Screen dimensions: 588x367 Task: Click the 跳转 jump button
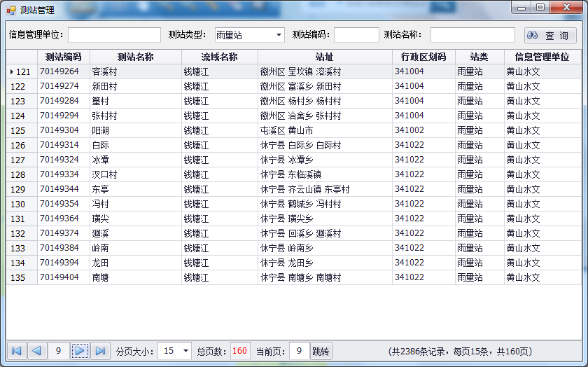click(x=321, y=351)
